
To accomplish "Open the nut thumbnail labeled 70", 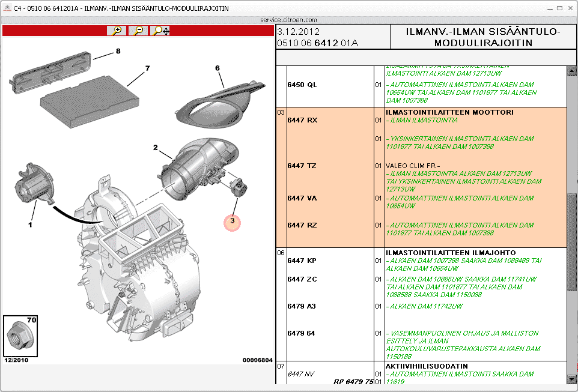I will click(20, 336).
